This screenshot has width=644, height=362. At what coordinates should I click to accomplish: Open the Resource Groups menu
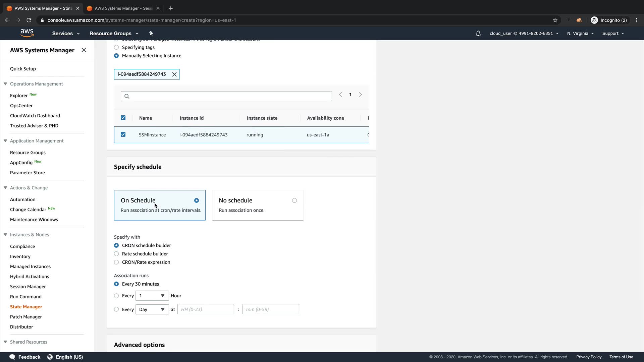point(114,34)
